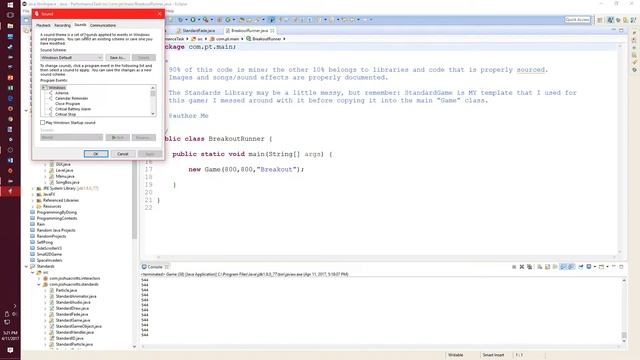The width and height of the screenshot is (640, 360).
Task: Click Smart Insert in status bar
Action: click(x=493, y=355)
